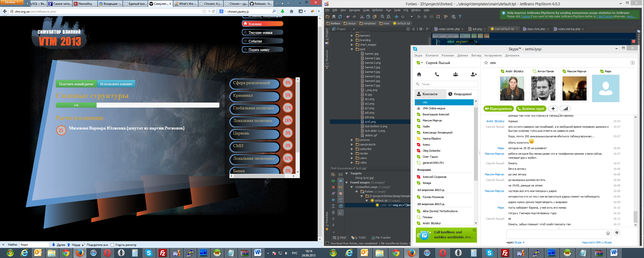Screen dimensions: 644x258
Task: Collapse Found usages node in Find panel
Action: (347, 182)
